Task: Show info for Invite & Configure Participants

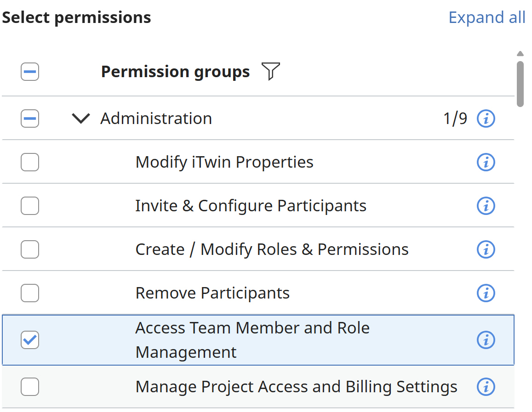Action: click(x=486, y=206)
